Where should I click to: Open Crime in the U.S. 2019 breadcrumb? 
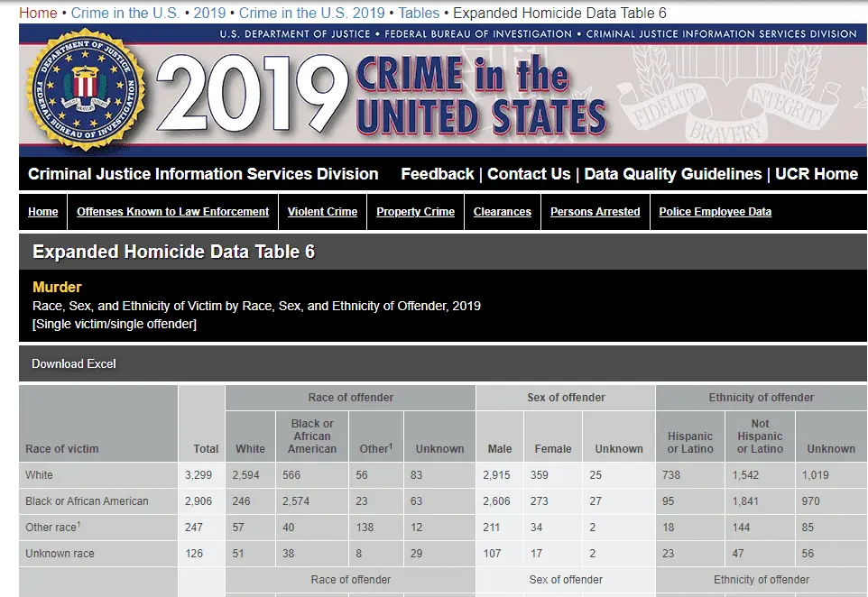pyautogui.click(x=311, y=13)
